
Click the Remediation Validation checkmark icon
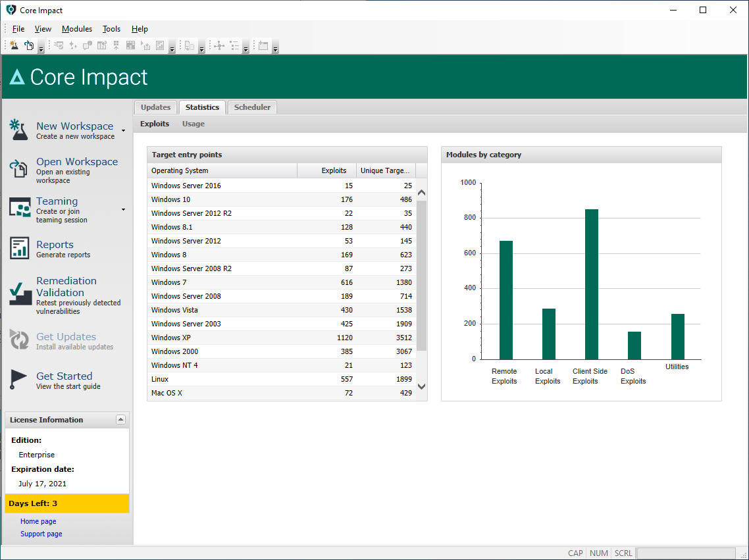[20, 294]
